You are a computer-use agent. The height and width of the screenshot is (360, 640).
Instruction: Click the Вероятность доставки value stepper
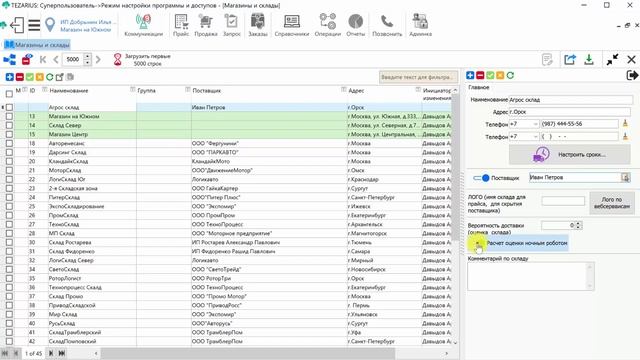(578, 225)
